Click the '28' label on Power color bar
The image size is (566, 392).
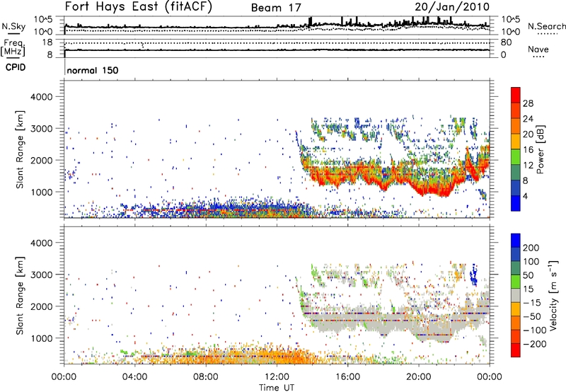pos(528,103)
